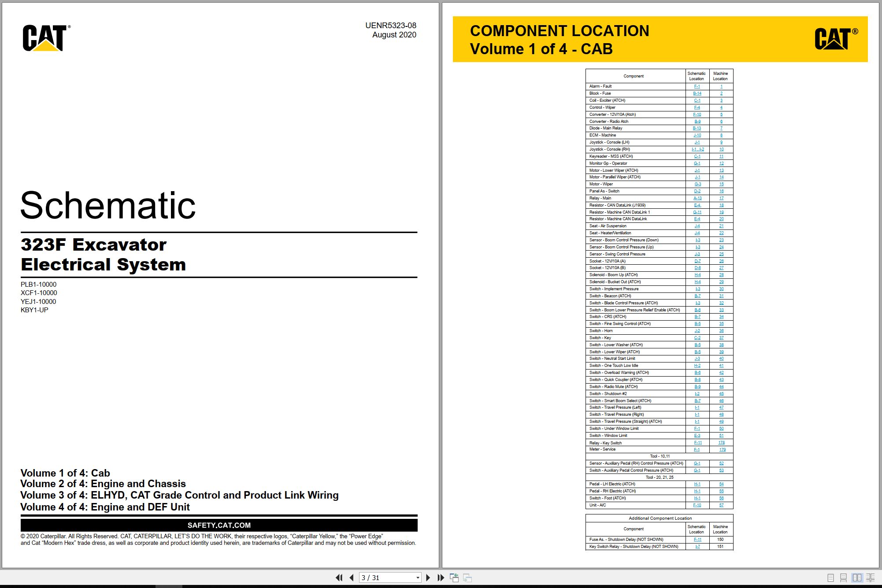The image size is (882, 588).
Task: Switch to continuous facing view
Action: 871,577
